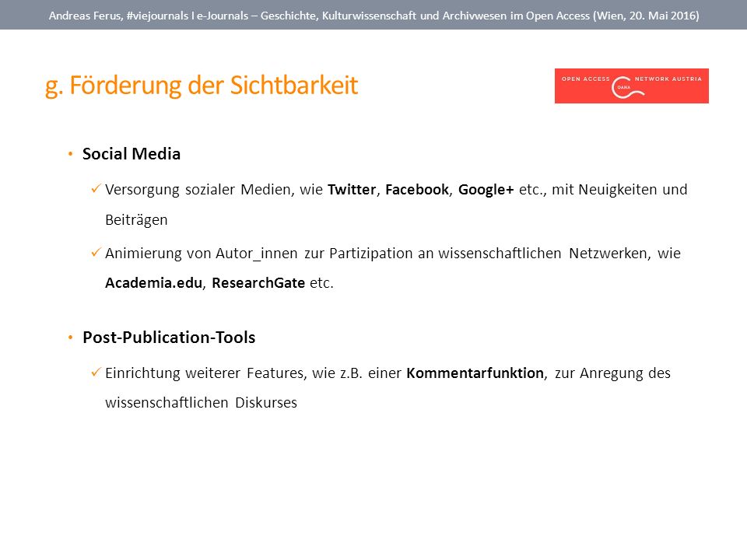Click the checkmark before 'Einrichtung weiterer Features'

click(x=96, y=372)
